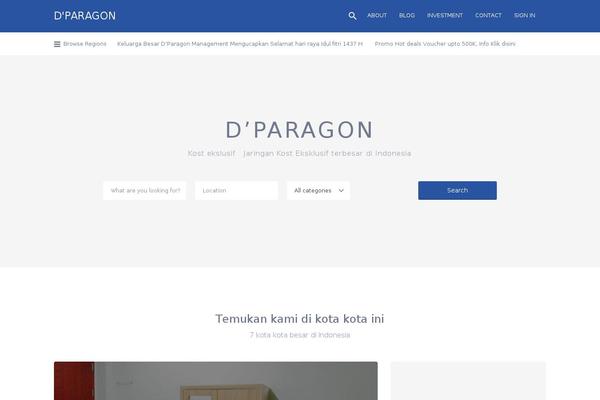Image resolution: width=600 pixels, height=400 pixels.
Task: Click the 'Kost ekslusif' tagline text
Action: point(299,153)
